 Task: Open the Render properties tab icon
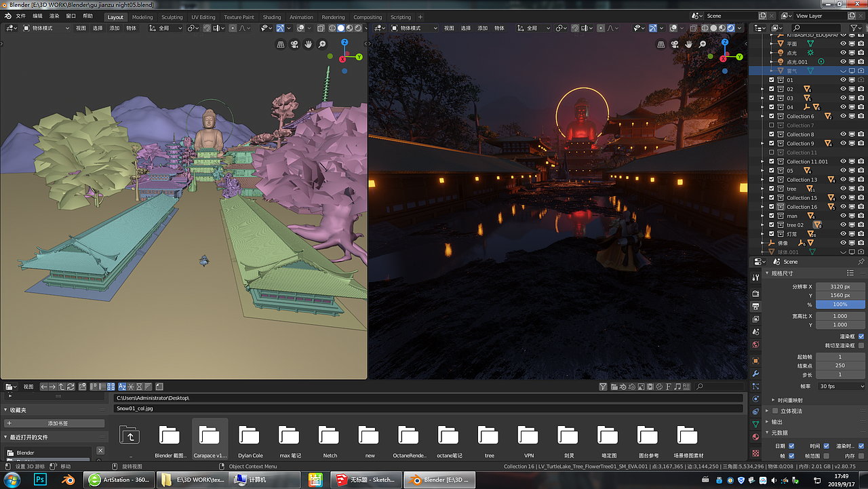tap(756, 294)
